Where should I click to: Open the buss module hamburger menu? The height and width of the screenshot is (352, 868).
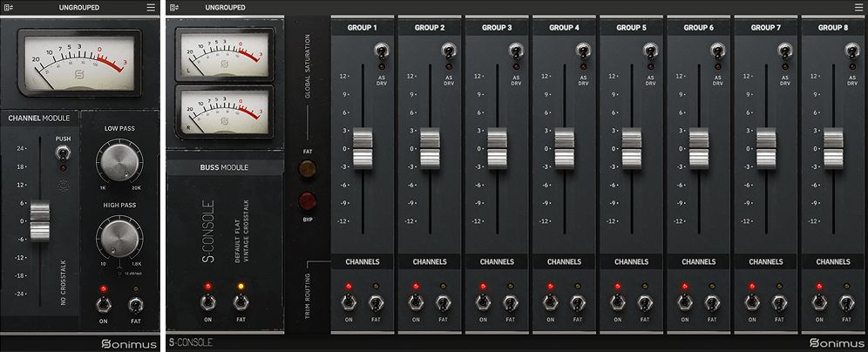pyautogui.click(x=858, y=7)
